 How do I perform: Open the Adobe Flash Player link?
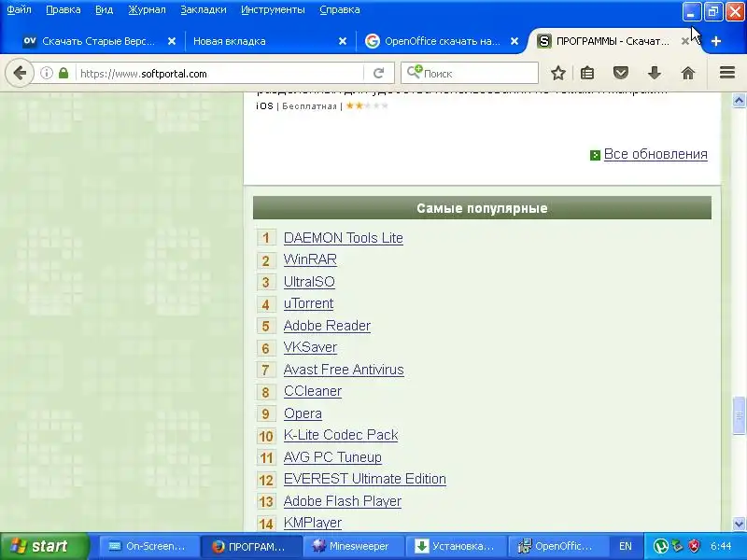(342, 501)
